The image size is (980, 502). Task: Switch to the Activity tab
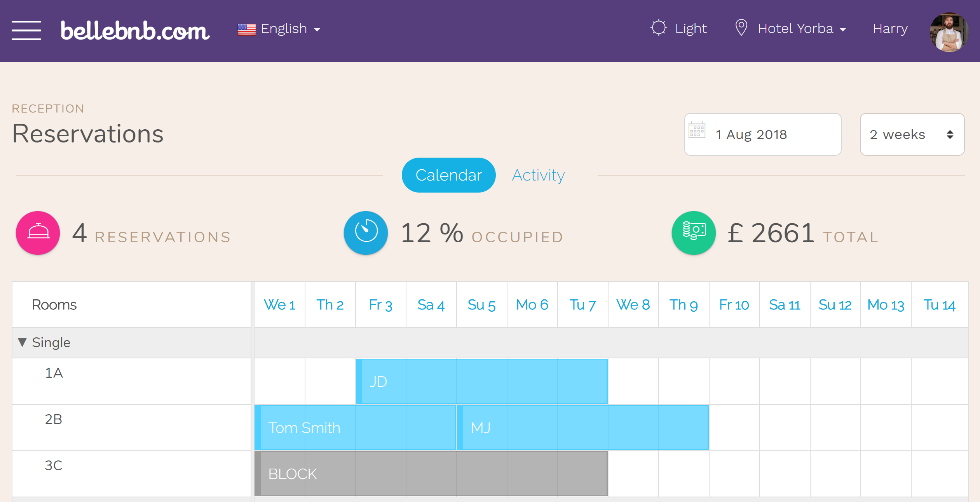pyautogui.click(x=538, y=175)
